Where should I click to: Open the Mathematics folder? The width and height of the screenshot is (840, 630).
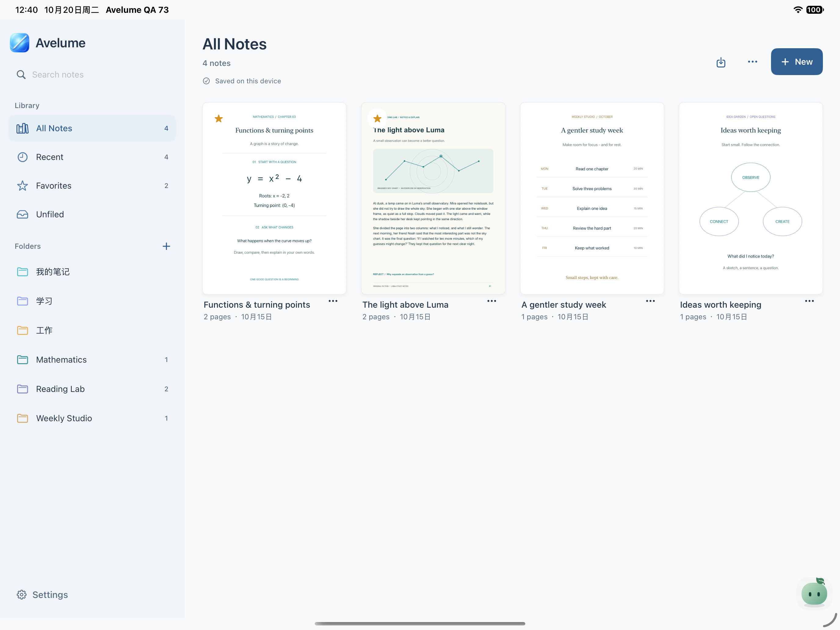[x=92, y=360]
